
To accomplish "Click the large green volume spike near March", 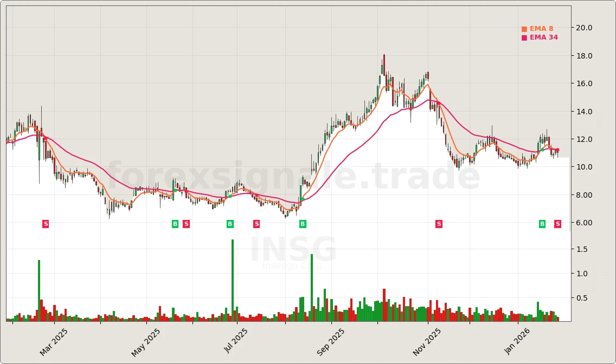I will coord(39,290).
